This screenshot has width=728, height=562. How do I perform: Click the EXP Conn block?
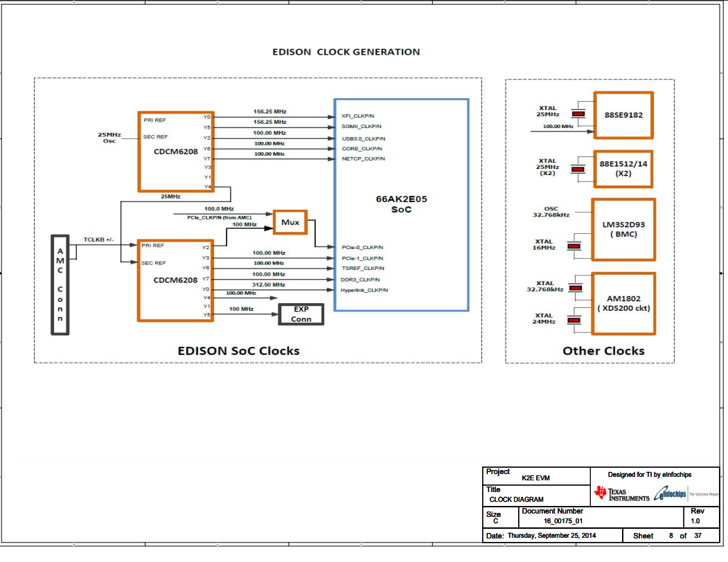point(301,314)
